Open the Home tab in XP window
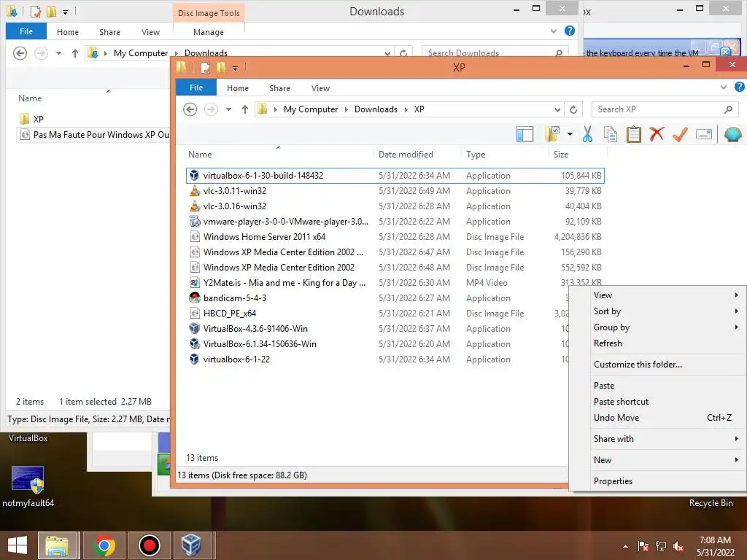Image resolution: width=747 pixels, height=560 pixels. point(238,88)
